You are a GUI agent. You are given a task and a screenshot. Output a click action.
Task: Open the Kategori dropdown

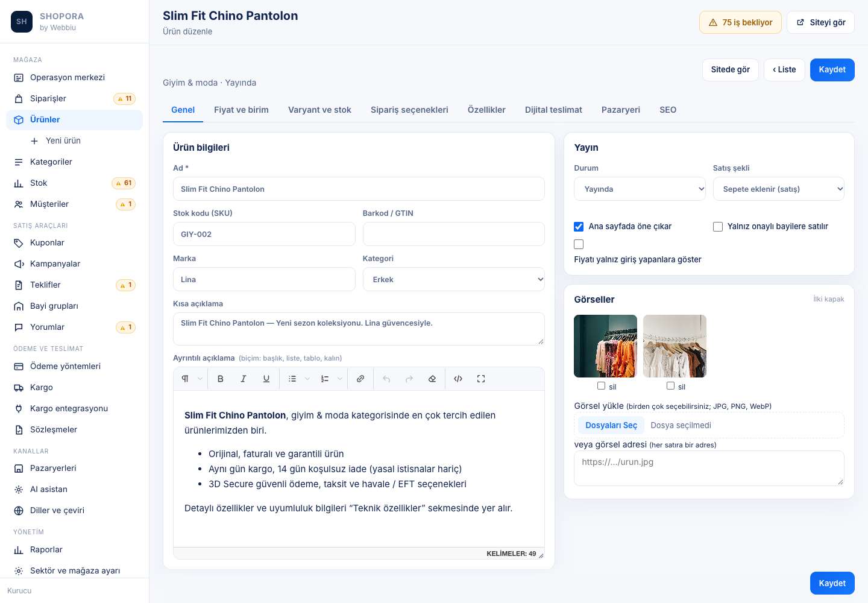pos(454,279)
